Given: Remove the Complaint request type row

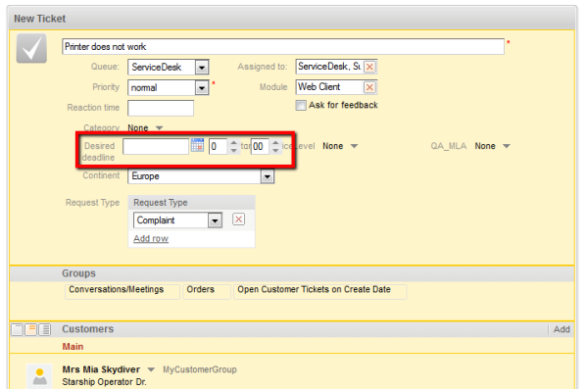Looking at the screenshot, I should coord(238,219).
